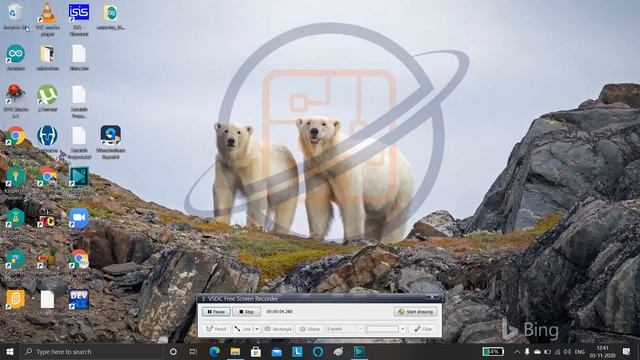Click the taskbar search box
This screenshot has width=640, height=360.
point(92,351)
